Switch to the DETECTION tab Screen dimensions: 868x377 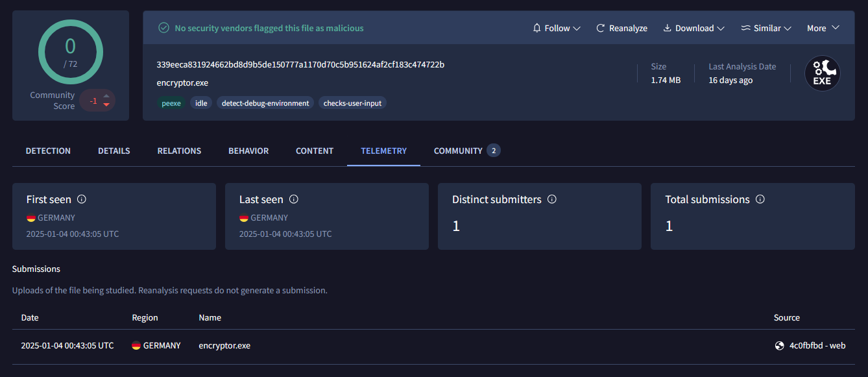[x=48, y=151]
